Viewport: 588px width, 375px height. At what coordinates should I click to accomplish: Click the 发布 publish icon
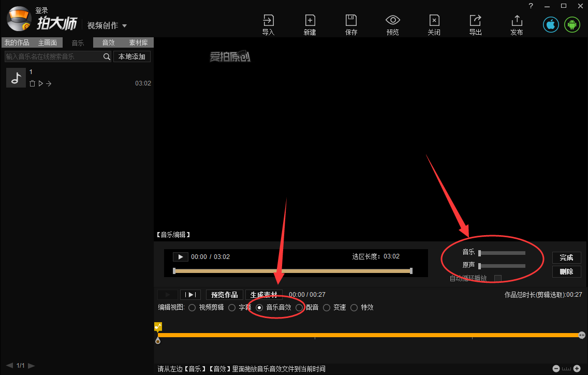point(517,21)
